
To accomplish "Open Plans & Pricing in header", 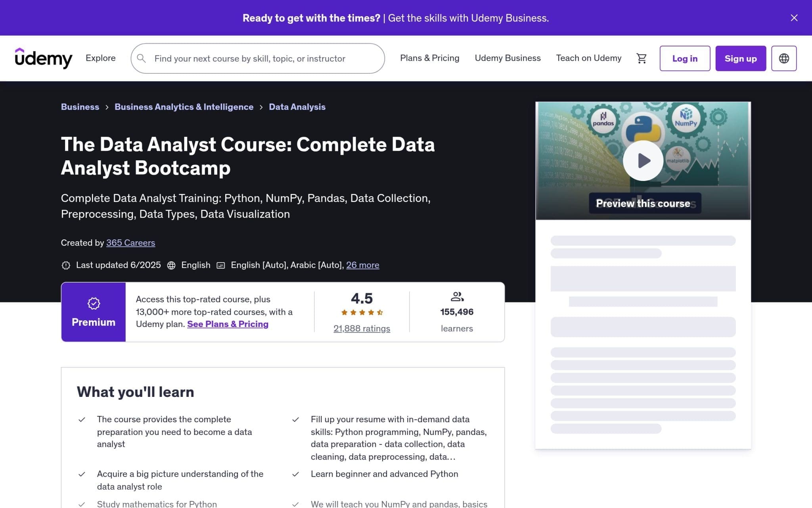I will 430,58.
